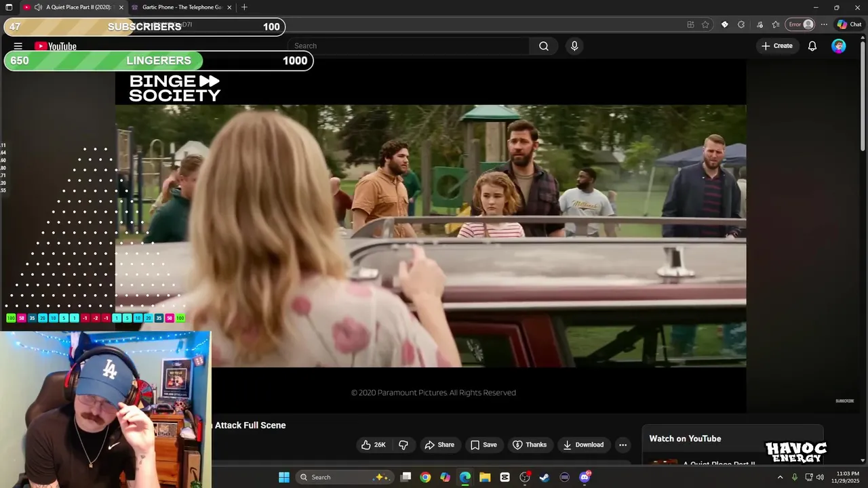The width and height of the screenshot is (868, 488).
Task: Open the Edge split screen apps icon
Action: click(690, 24)
